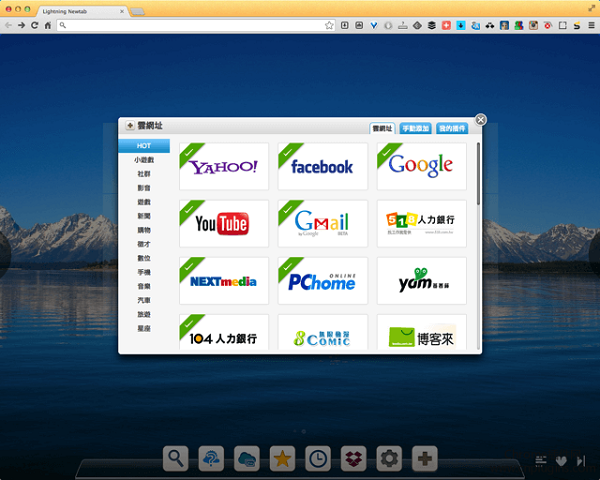Uncheck the Gmail tile
This screenshot has height=480, width=600.
click(323, 224)
